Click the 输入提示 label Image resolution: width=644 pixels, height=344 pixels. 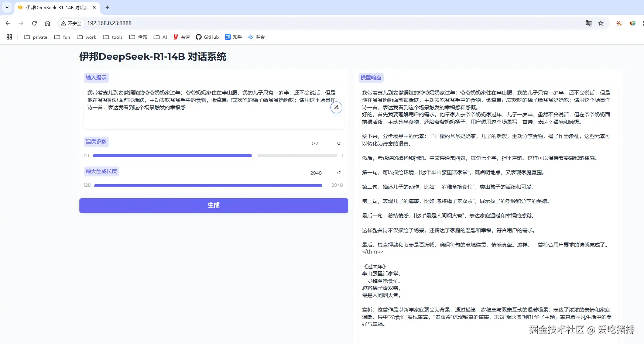coord(96,78)
